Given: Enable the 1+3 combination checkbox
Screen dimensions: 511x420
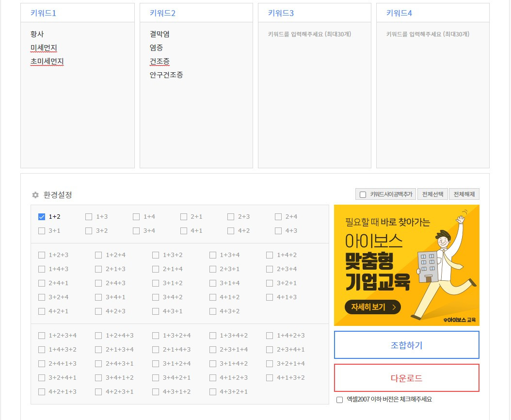Looking at the screenshot, I should 89,217.
